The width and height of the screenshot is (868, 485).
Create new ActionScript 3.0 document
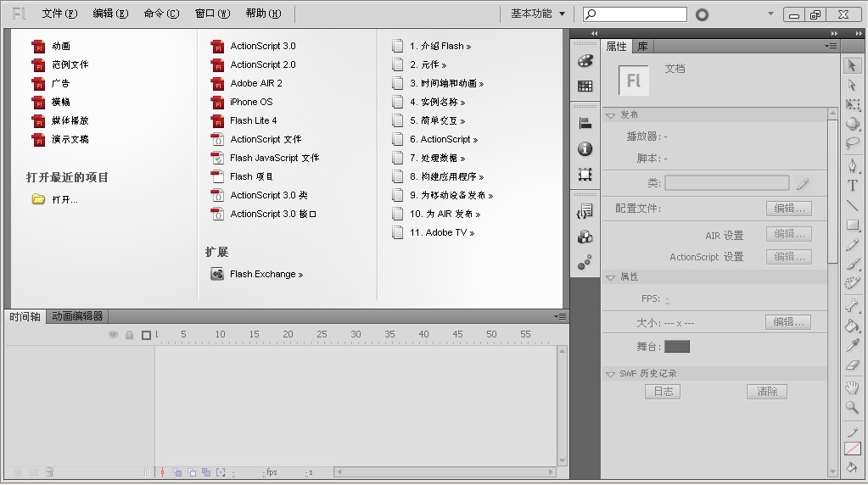[x=263, y=46]
